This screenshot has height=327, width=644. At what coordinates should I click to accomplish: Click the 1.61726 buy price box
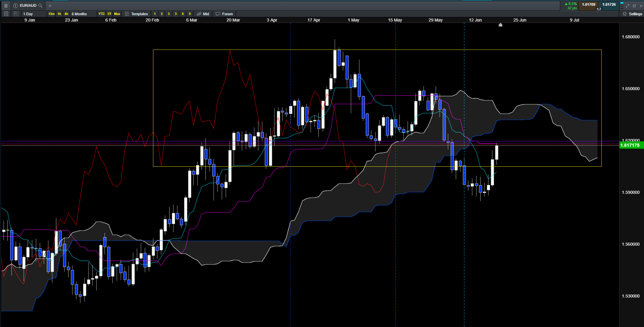click(609, 6)
